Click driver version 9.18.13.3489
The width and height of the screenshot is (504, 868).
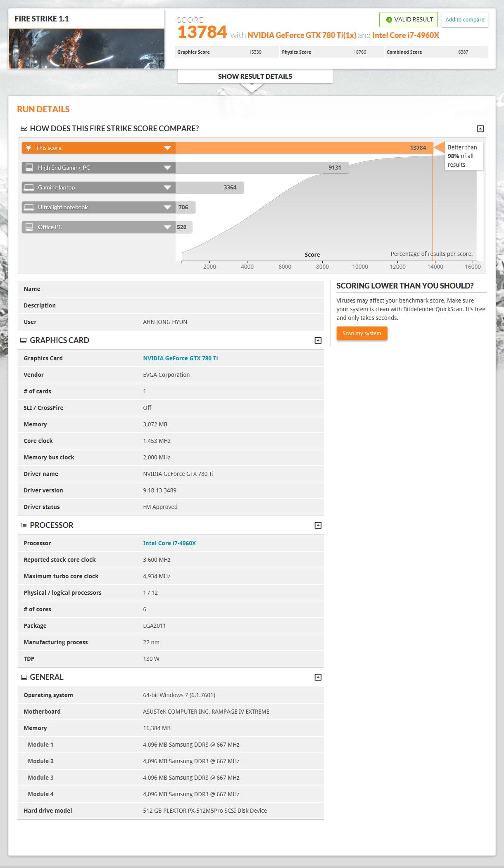159,490
